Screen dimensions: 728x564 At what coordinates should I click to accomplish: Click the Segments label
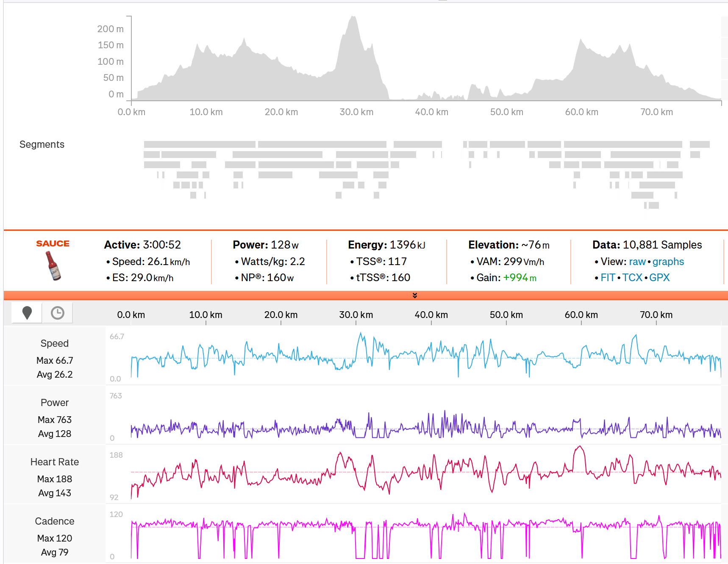(x=42, y=144)
